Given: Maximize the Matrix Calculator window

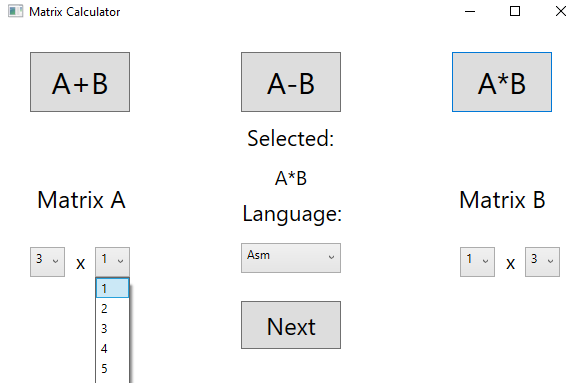Looking at the screenshot, I should point(515,11).
